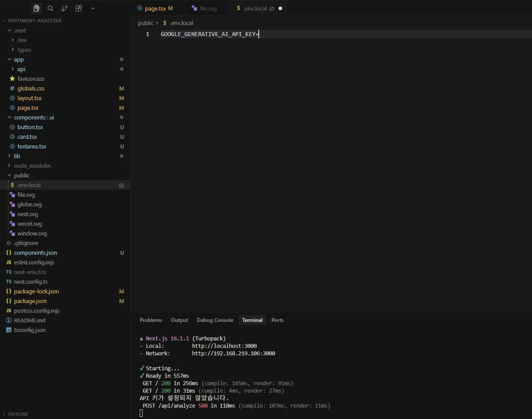Click the chevron for more sidebar views
The height and width of the screenshot is (419, 532).
click(93, 8)
